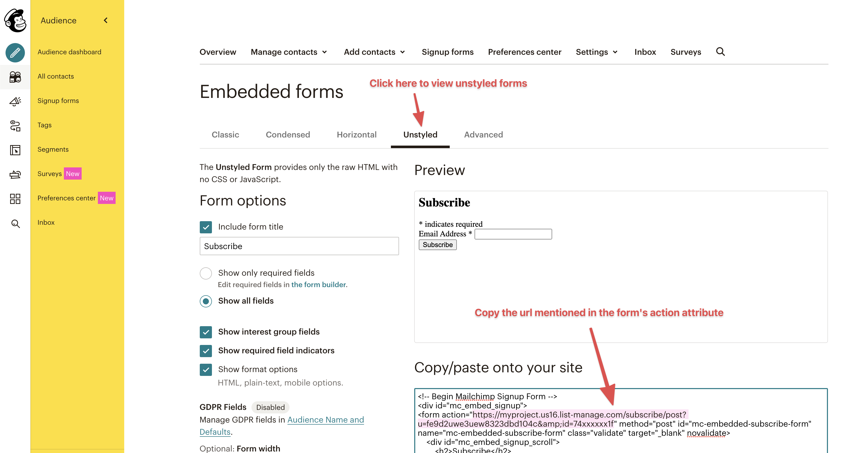Open the form builder link
868x453 pixels.
318,285
